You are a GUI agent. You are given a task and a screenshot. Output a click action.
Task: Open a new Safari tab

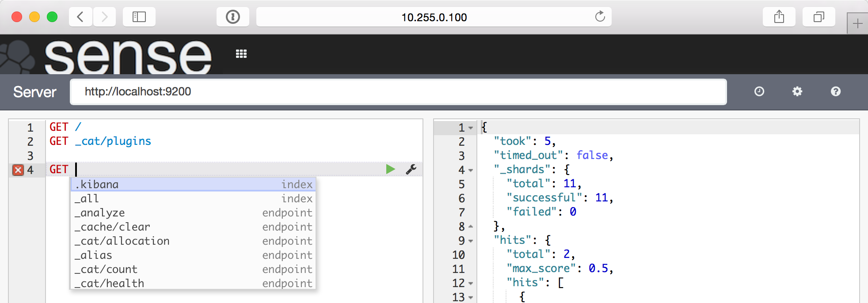[857, 23]
